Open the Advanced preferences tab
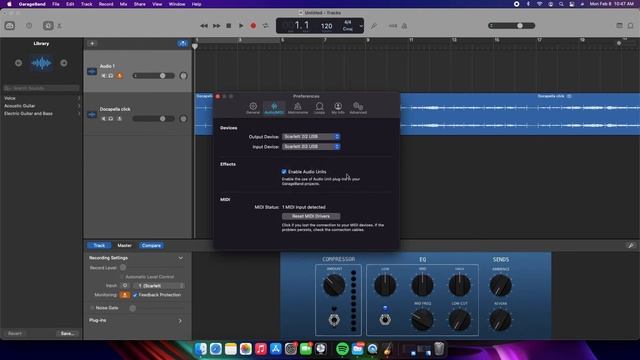 click(x=358, y=108)
